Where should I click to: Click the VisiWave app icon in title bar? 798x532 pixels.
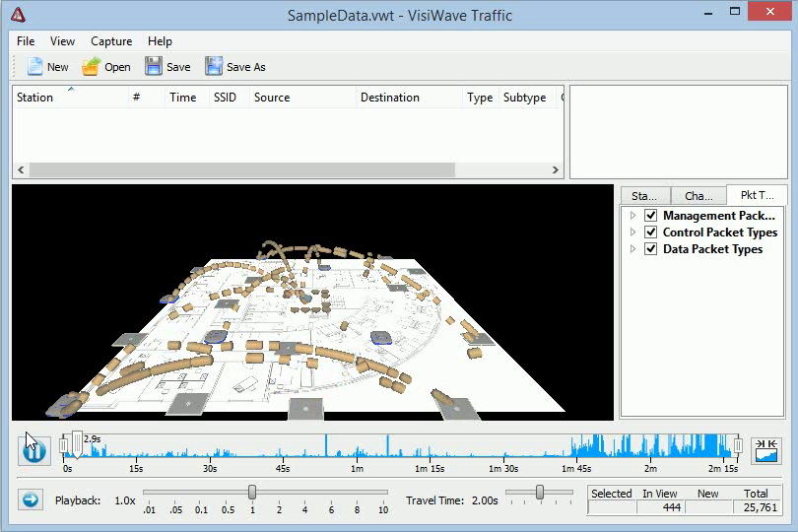pos(18,15)
